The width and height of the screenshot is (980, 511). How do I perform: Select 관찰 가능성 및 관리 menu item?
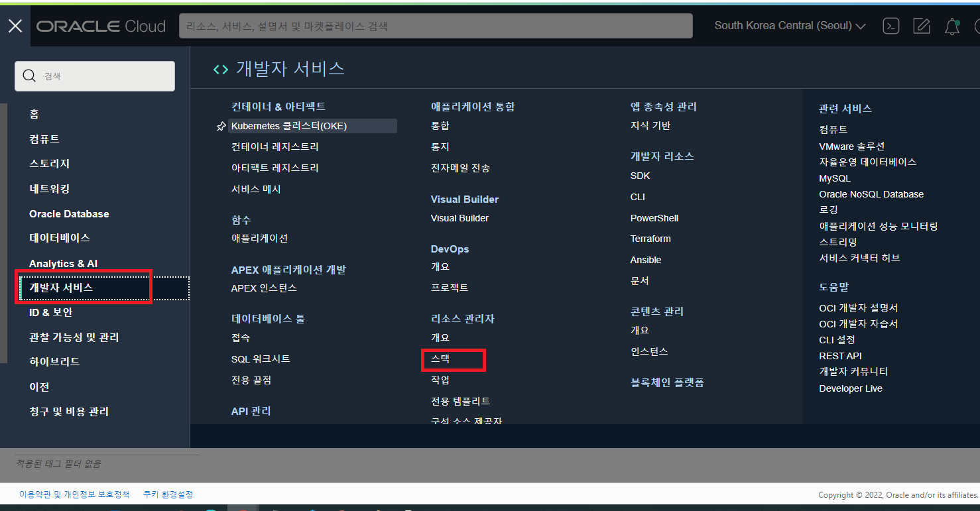[74, 337]
